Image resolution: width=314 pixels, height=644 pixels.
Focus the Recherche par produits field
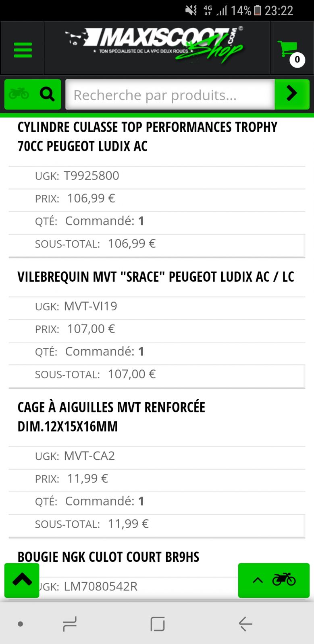point(170,95)
